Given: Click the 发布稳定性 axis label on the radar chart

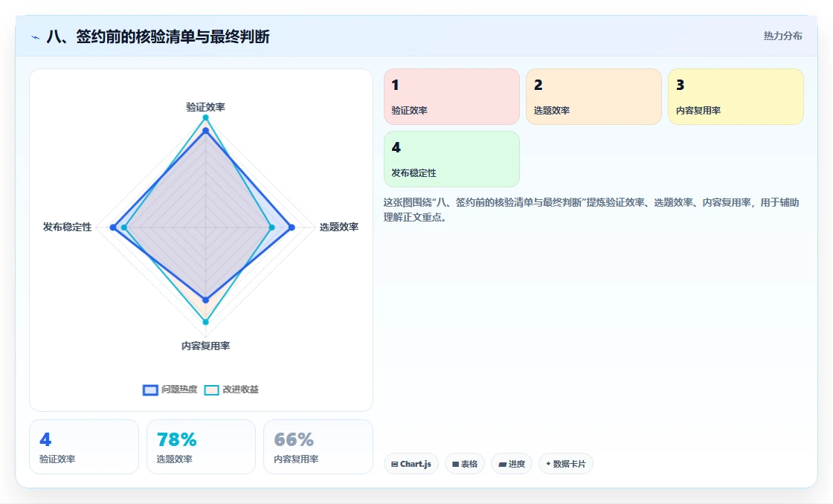Looking at the screenshot, I should [x=68, y=227].
